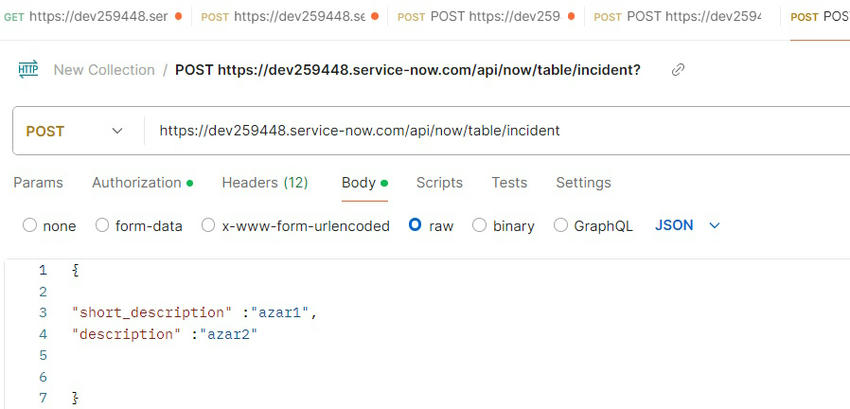The image size is (850, 409).
Task: Open the Params tab
Action: coord(38,183)
